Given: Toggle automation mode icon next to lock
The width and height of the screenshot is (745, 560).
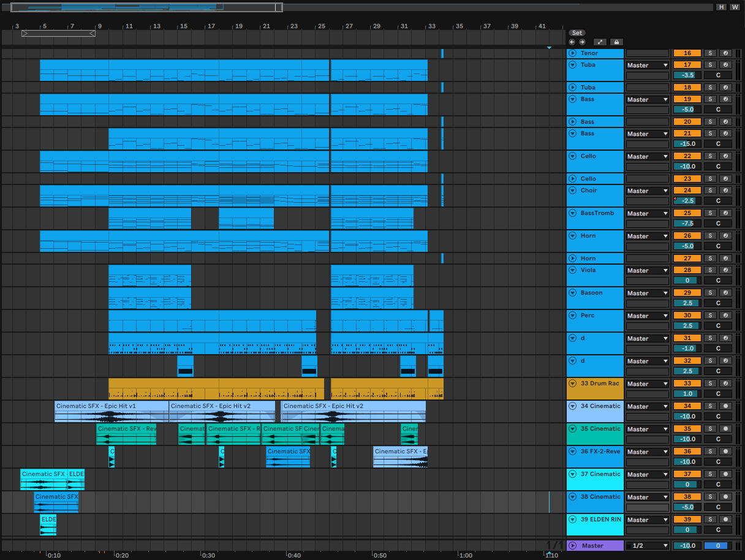Looking at the screenshot, I should coord(600,42).
